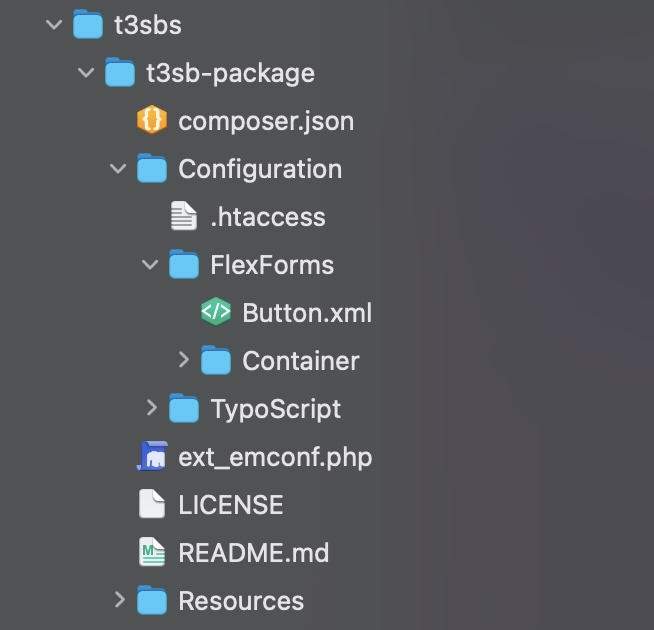The height and width of the screenshot is (630, 654).
Task: Click the README.md markdown file icon
Action: (x=151, y=553)
